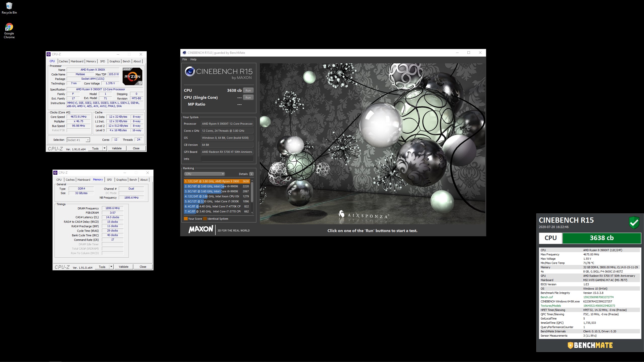The height and width of the screenshot is (362, 644).
Task: Click the Details arrow button in Ranking
Action: click(251, 174)
